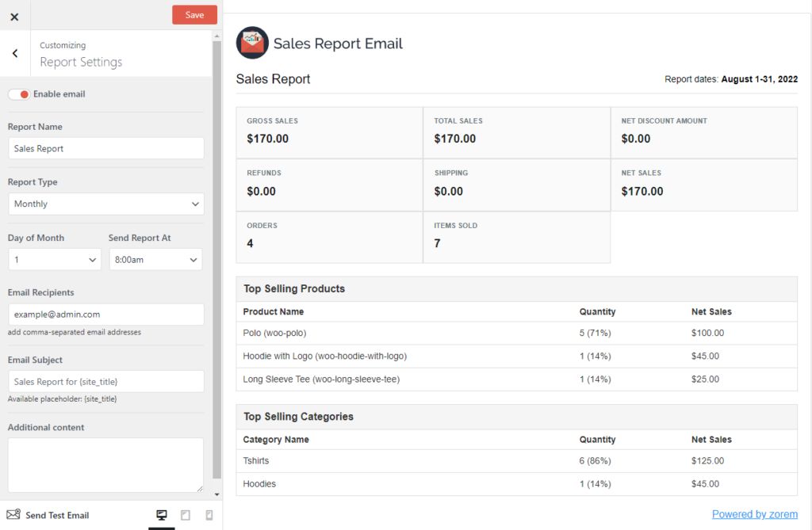
Task: Toggle the Enable email switch
Action: [x=19, y=94]
